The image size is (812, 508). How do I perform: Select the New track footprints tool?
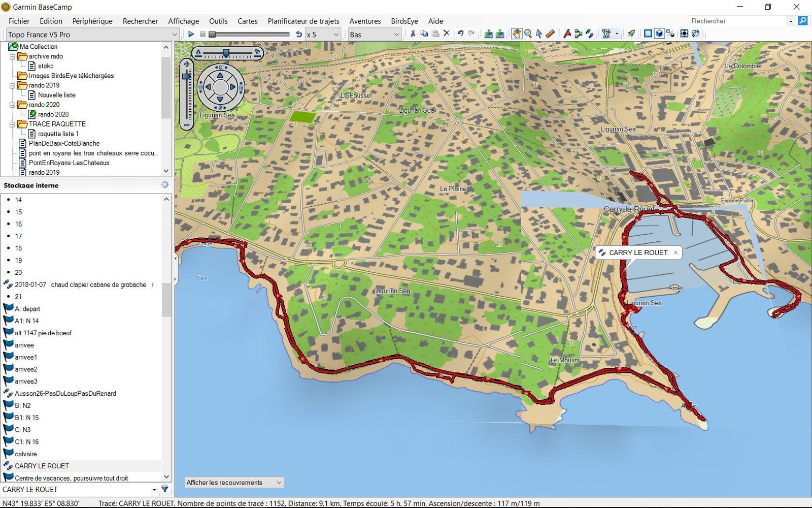(x=589, y=34)
